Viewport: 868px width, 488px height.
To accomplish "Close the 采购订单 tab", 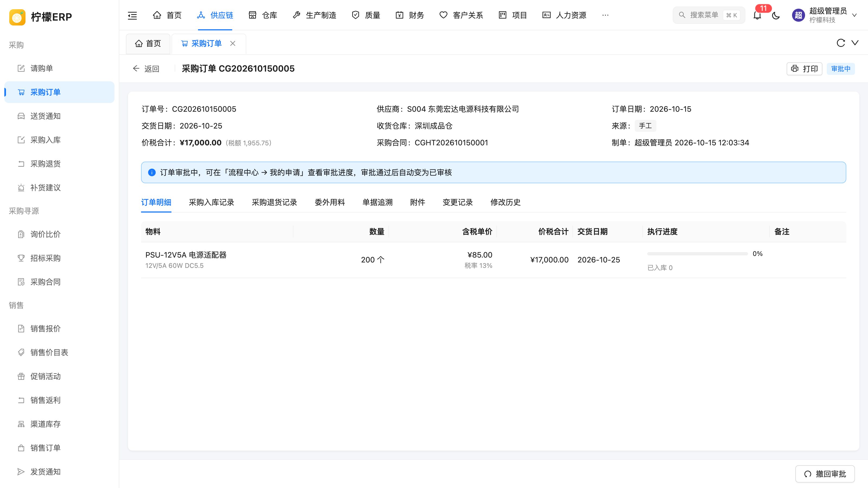I will click(x=232, y=43).
